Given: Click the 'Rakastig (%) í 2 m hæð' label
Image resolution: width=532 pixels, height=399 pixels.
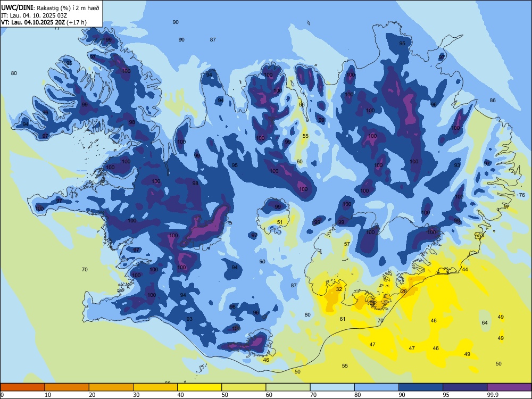Looking at the screenshot, I should point(68,8).
